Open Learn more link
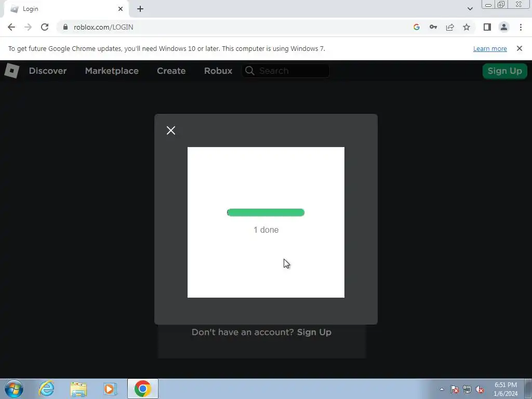The width and height of the screenshot is (532, 399). (490, 48)
